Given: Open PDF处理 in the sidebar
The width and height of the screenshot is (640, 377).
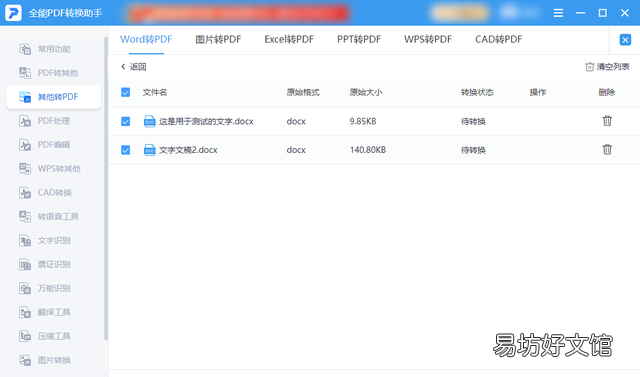Looking at the screenshot, I should pyautogui.click(x=45, y=121).
